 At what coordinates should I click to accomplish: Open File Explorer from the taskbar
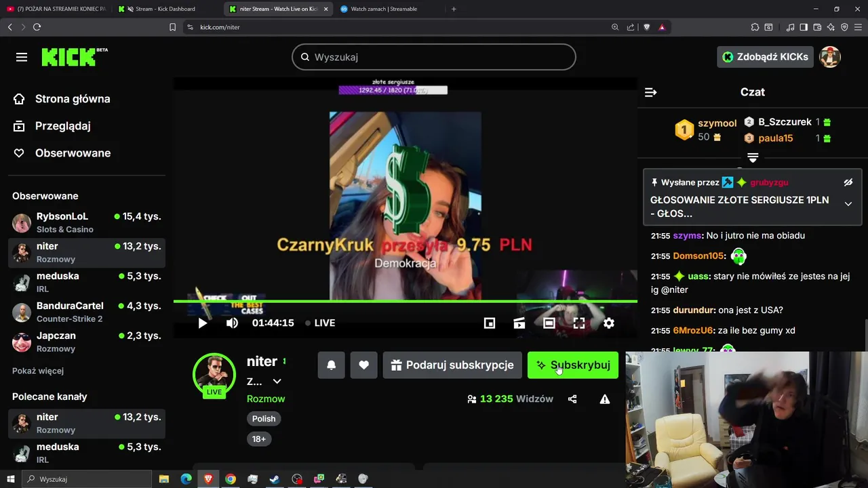(164, 479)
